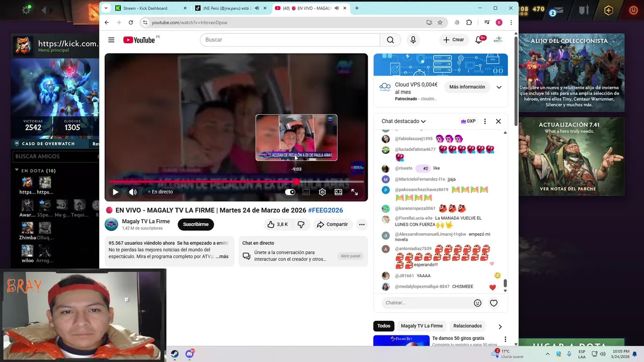This screenshot has width=644, height=362.
Task: Toggle subtitles in the video player
Action: coord(306,192)
